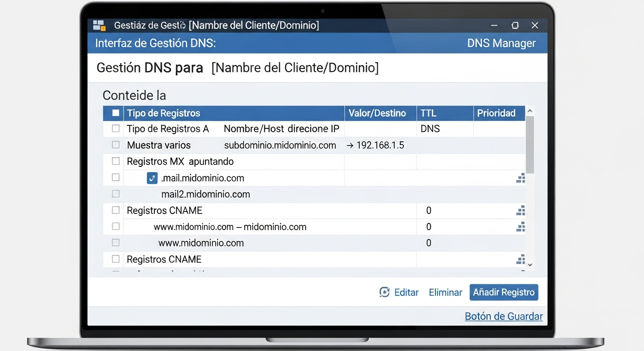
Task: Click priority bars icon in last Registros CNAME row
Action: tap(521, 260)
